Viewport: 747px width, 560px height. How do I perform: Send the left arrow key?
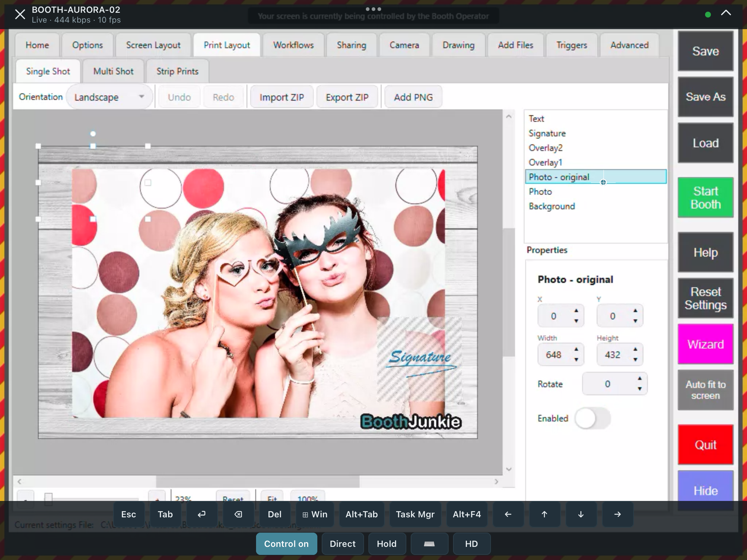(x=508, y=514)
